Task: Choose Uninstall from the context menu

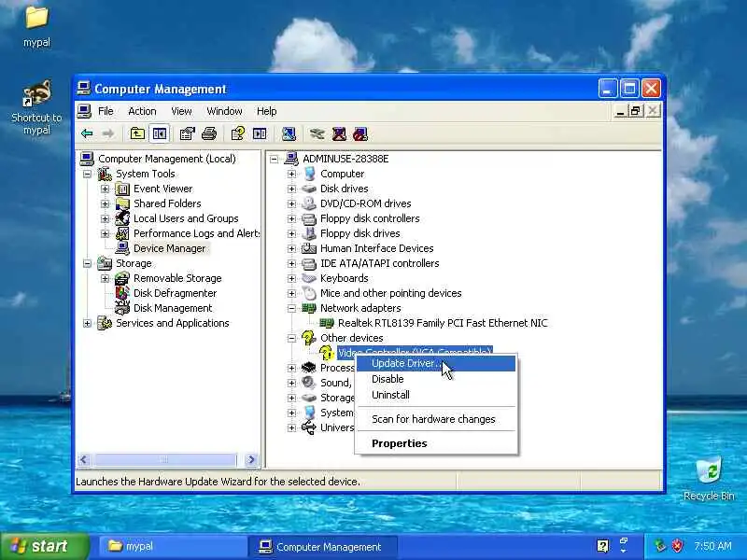Action: [435, 395]
